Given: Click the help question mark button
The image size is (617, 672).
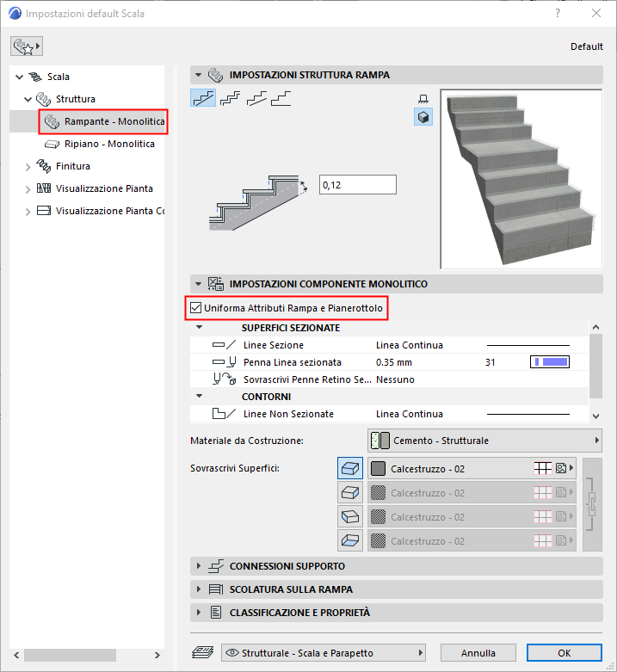Looking at the screenshot, I should click(558, 13).
